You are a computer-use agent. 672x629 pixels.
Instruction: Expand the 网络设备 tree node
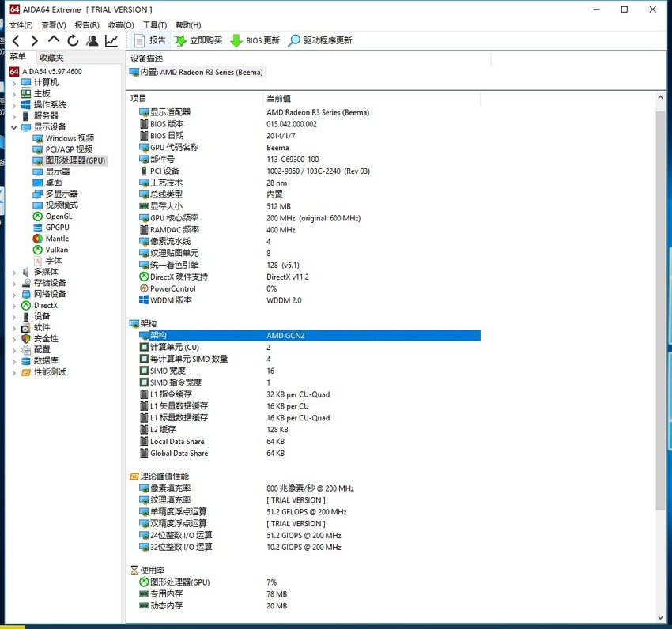coord(13,295)
